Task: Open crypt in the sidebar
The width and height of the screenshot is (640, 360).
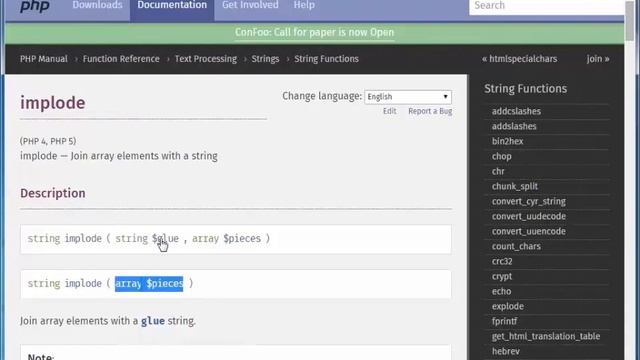Action: (x=502, y=276)
